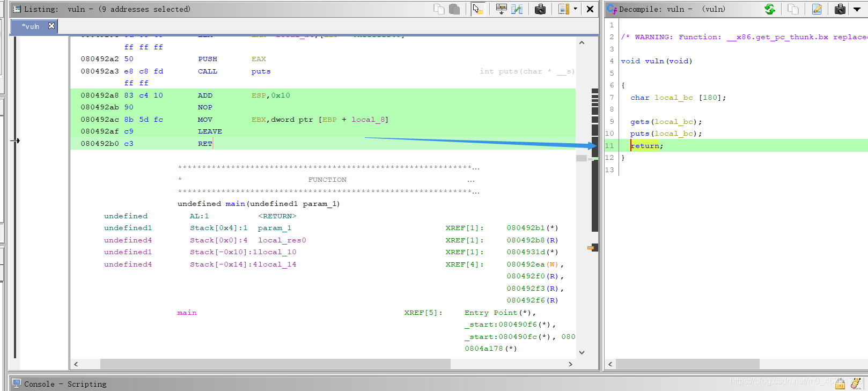Click the orange marker in overview margin
868x391 pixels.
(x=590, y=248)
